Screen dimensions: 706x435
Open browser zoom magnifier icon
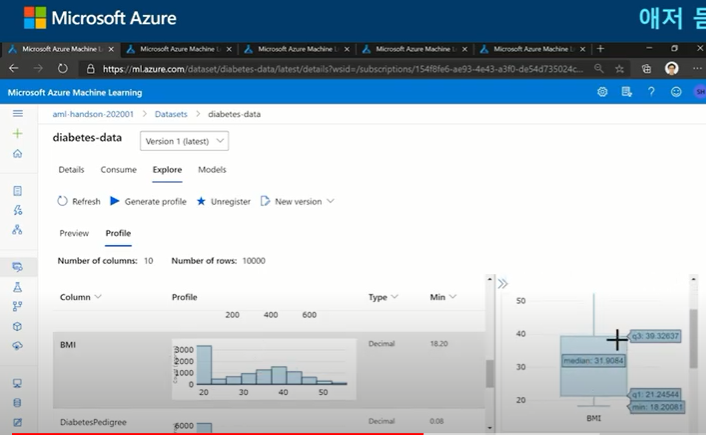click(598, 68)
